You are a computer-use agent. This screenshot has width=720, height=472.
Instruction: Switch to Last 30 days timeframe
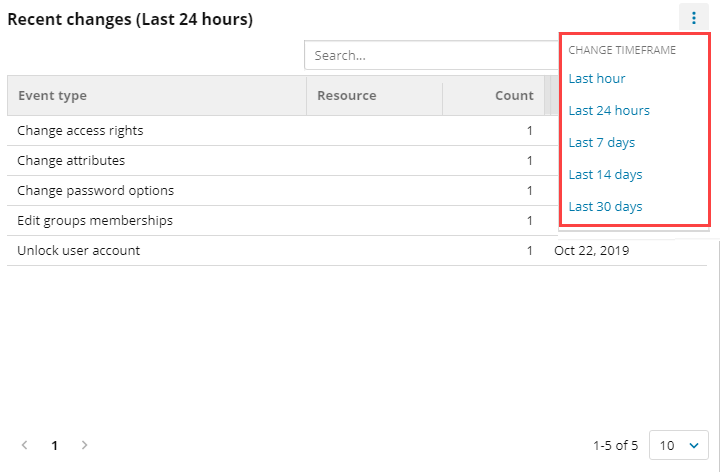[605, 206]
